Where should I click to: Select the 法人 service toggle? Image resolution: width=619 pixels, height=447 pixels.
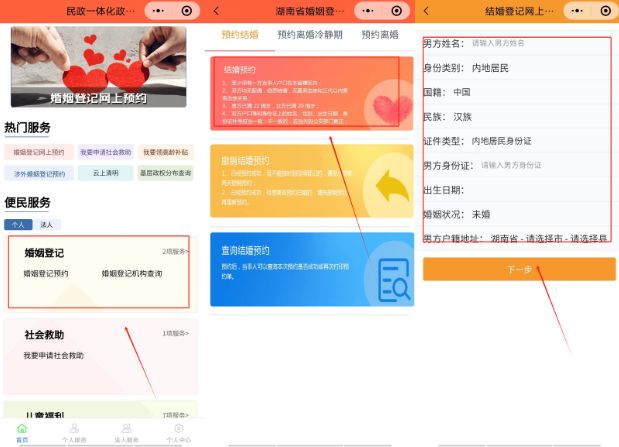pos(47,224)
